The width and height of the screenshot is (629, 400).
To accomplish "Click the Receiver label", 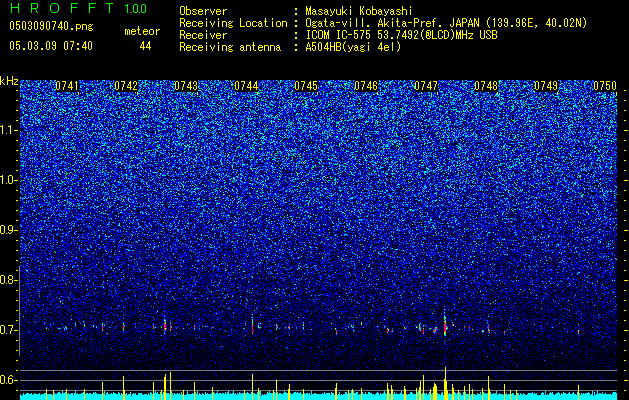I will click(203, 35).
